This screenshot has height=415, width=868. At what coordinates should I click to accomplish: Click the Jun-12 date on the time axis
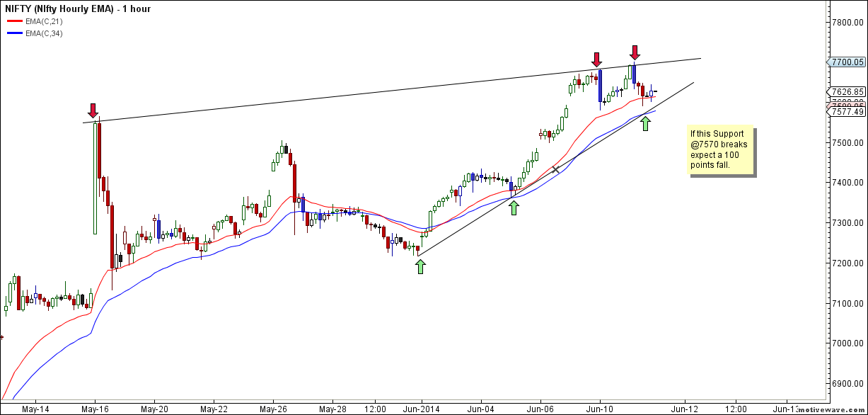[x=685, y=409]
